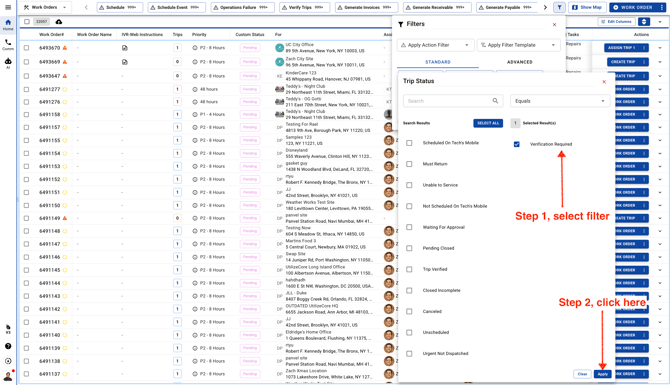Viewport: 670px width, 385px height.
Task: Open kebab menu on ASSIGN TRIP 1 button
Action: pyautogui.click(x=644, y=48)
